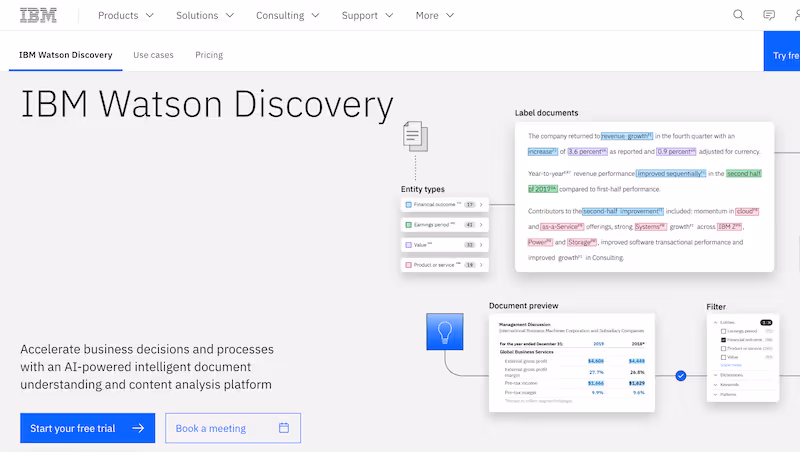The height and width of the screenshot is (452, 800).
Task: Click highlighted 'revenue growth' label
Action: [627, 136]
